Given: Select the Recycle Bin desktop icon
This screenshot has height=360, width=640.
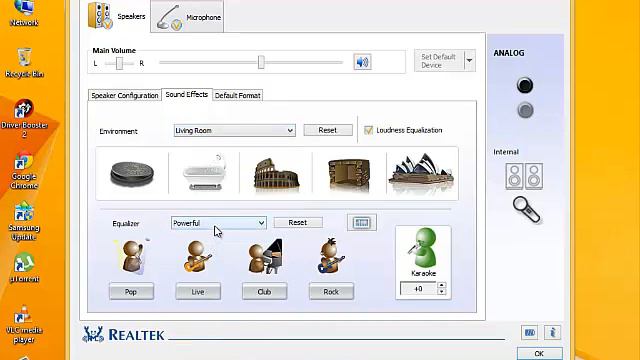Looking at the screenshot, I should (x=24, y=63).
